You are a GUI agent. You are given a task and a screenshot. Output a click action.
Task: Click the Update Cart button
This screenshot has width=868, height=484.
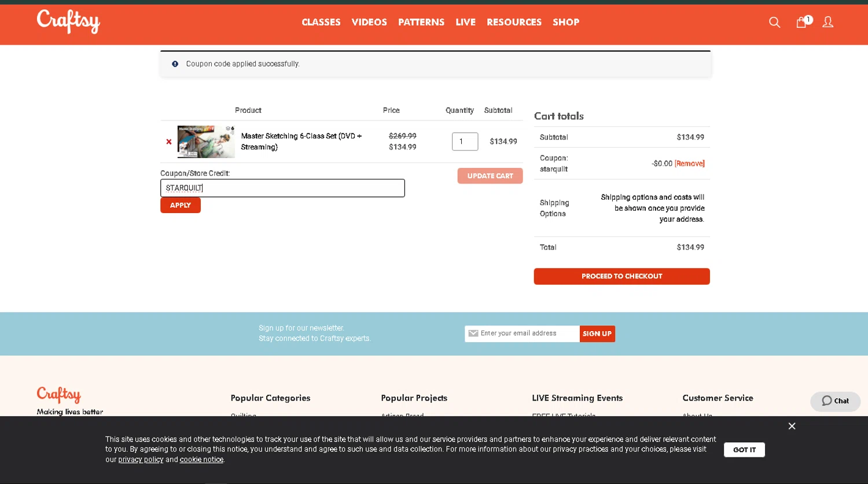(x=490, y=176)
